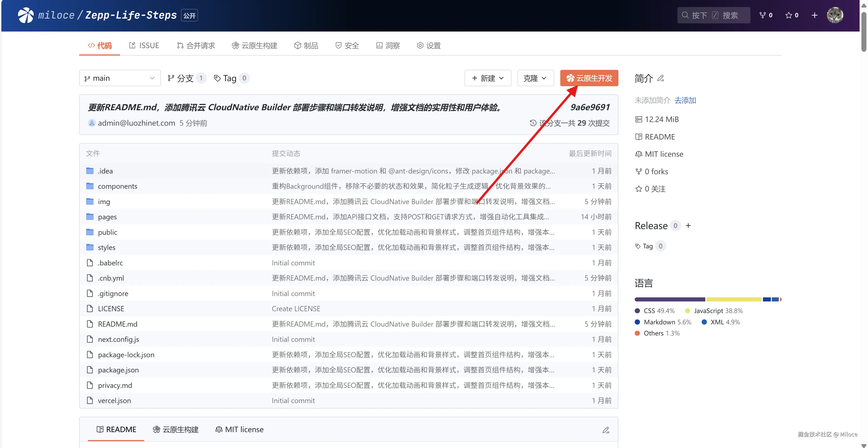This screenshot has height=448, width=868.
Task: Click the fork icon in top header
Action: [763, 15]
